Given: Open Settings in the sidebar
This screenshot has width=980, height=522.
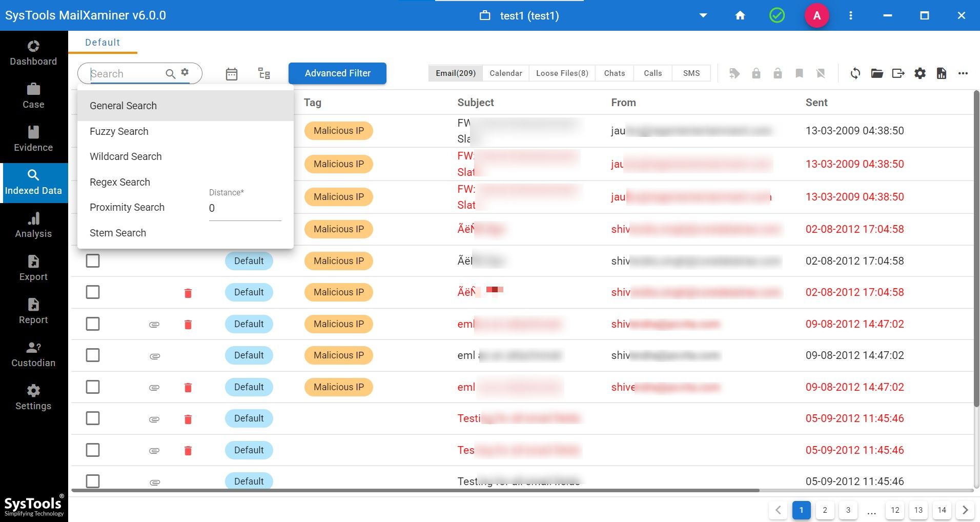Looking at the screenshot, I should [33, 398].
